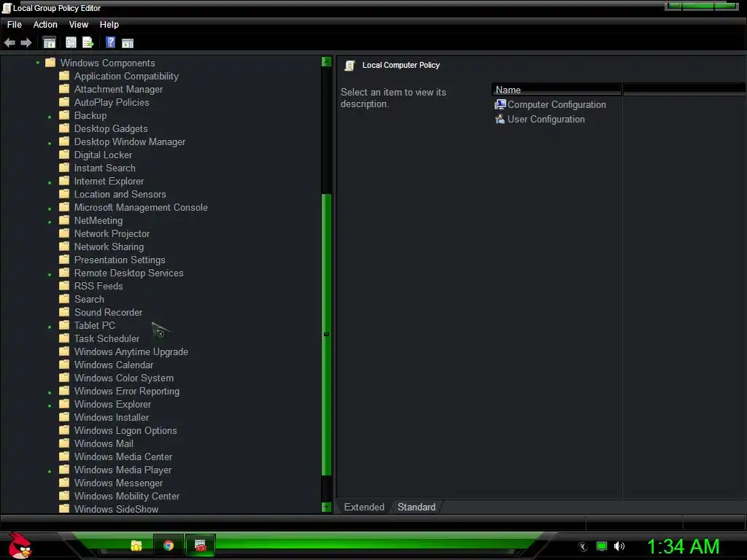Open the file explorer taskbar icon

point(136,545)
